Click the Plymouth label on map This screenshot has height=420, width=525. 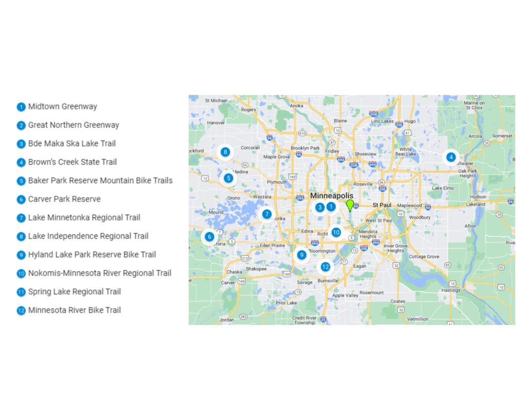[x=276, y=182]
